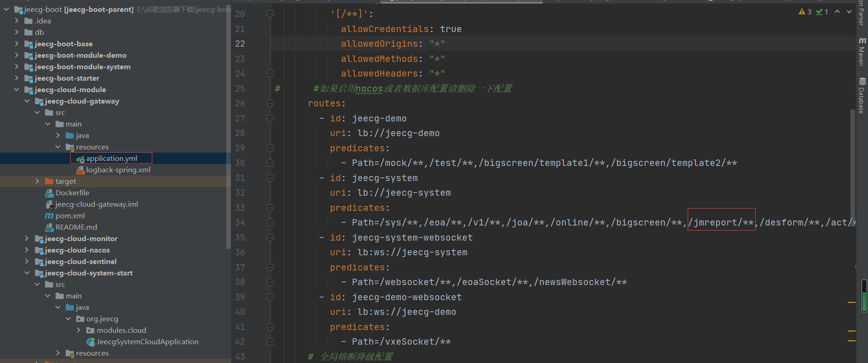The image size is (868, 363).
Task: Click the Spring leaf icon of application.yml
Action: (x=80, y=159)
